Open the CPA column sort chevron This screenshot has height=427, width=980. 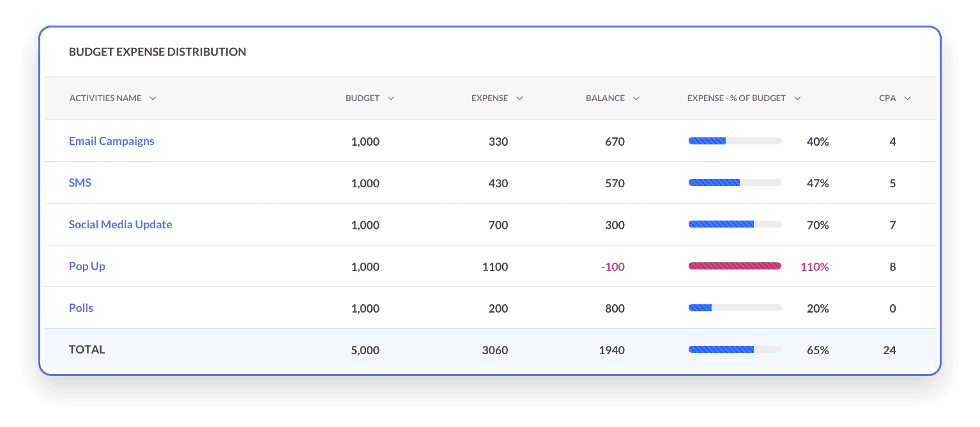(907, 98)
